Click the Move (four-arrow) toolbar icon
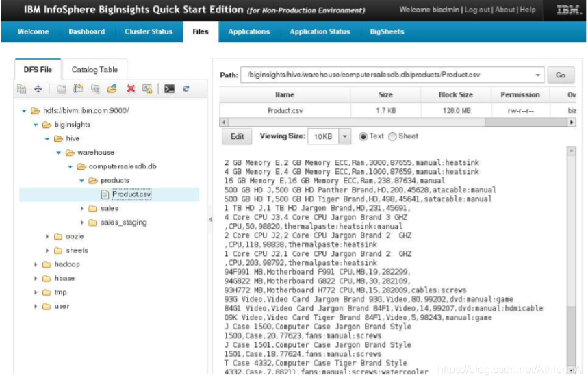 38,89
